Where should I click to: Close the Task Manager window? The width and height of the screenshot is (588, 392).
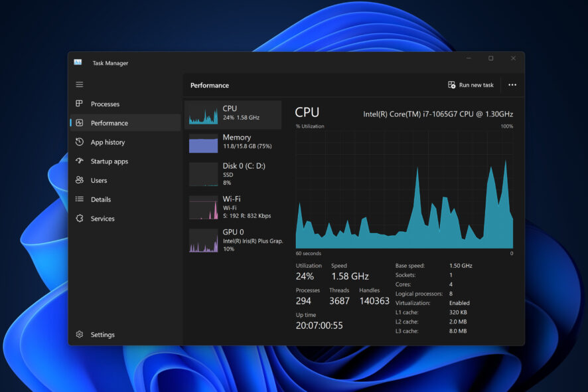coord(513,58)
